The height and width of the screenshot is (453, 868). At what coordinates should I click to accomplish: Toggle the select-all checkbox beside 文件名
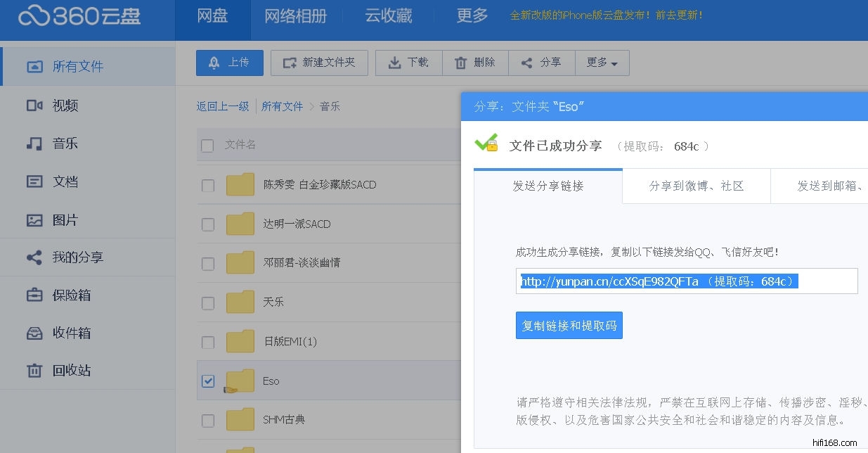pos(207,146)
